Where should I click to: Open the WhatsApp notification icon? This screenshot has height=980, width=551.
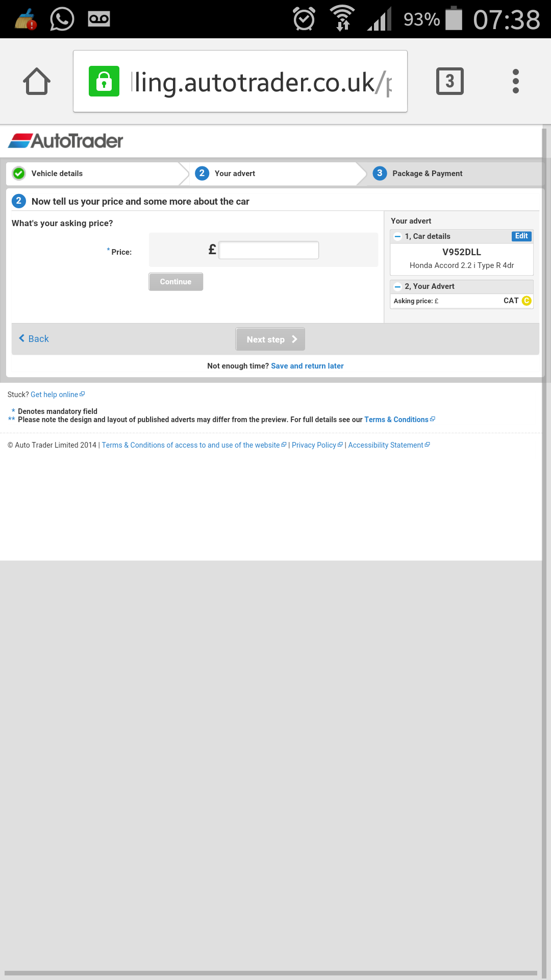click(x=62, y=19)
